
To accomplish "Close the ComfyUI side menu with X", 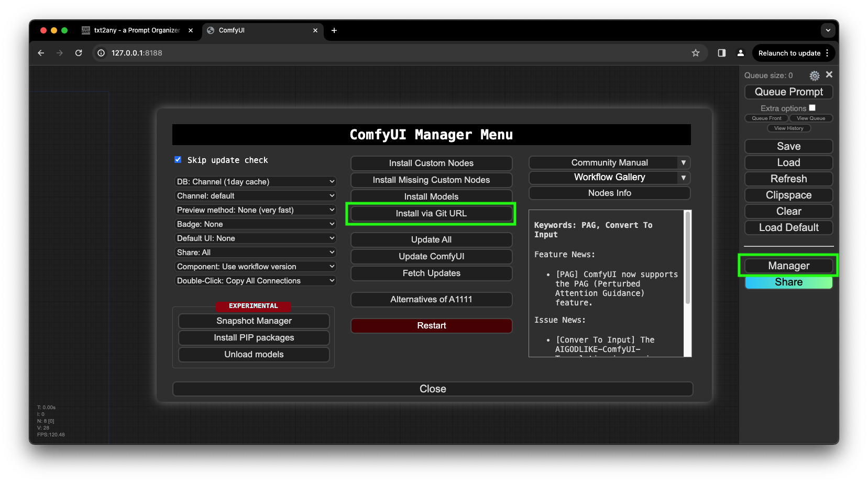I will pos(829,75).
